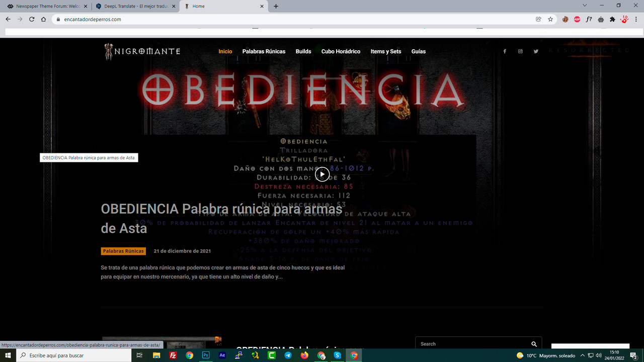Open the tab search dropdown arrow

point(584,6)
